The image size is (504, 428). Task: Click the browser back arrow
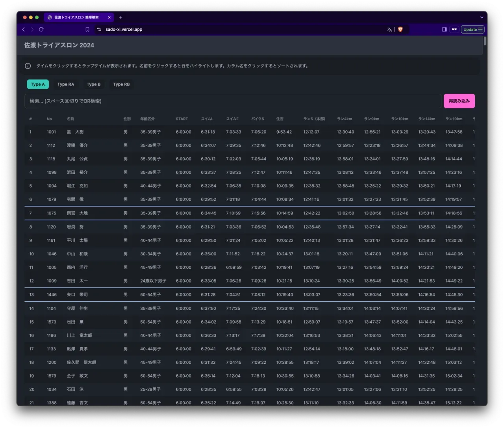24,30
